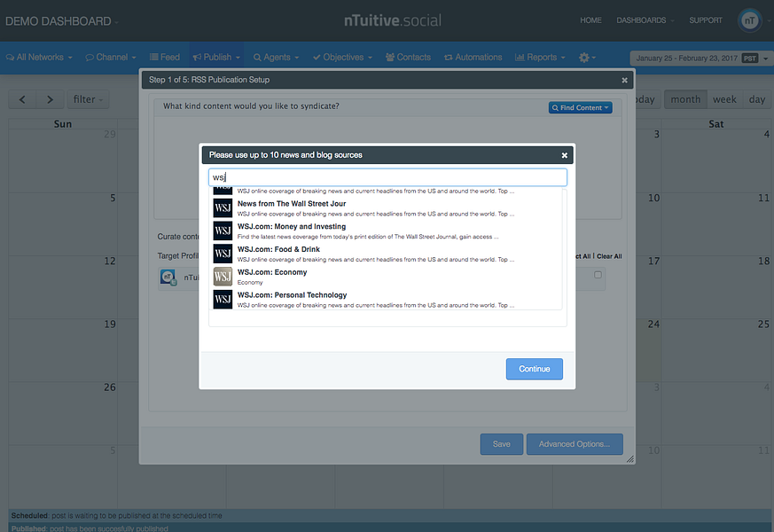Open the All Networks dropdown
The image size is (774, 532).
click(x=35, y=55)
